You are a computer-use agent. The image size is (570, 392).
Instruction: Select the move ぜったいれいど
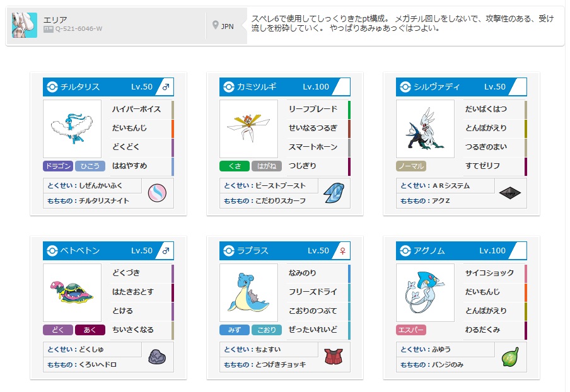tap(318, 330)
